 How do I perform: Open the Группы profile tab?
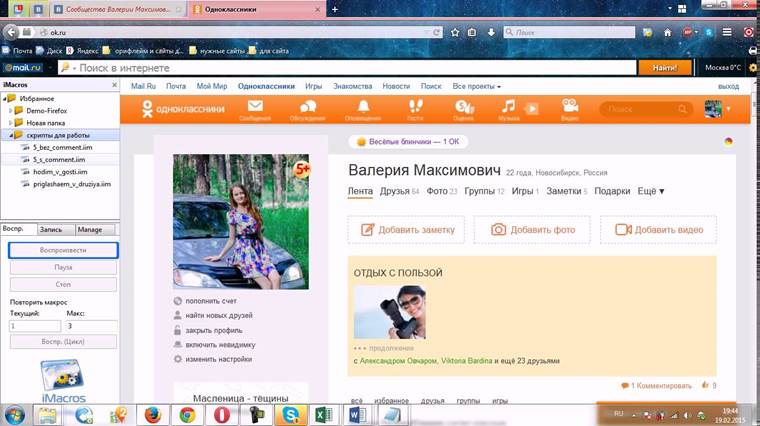pyautogui.click(x=484, y=191)
